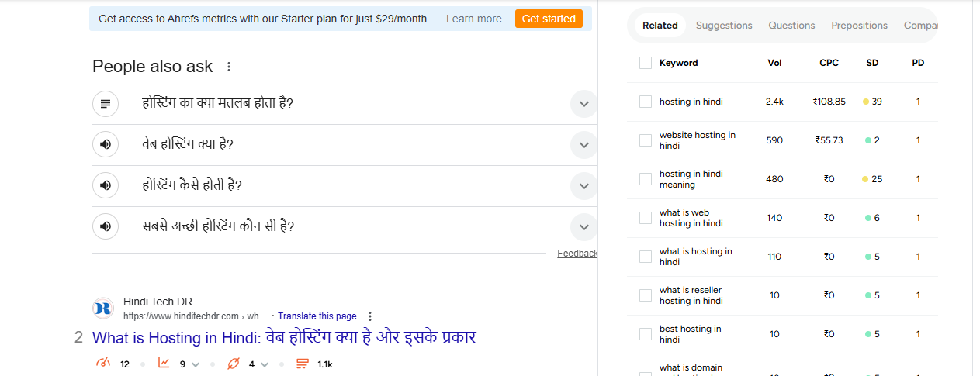Open the three-dot menu of Hindi Tech DR result
The image size is (980, 376).
370,316
